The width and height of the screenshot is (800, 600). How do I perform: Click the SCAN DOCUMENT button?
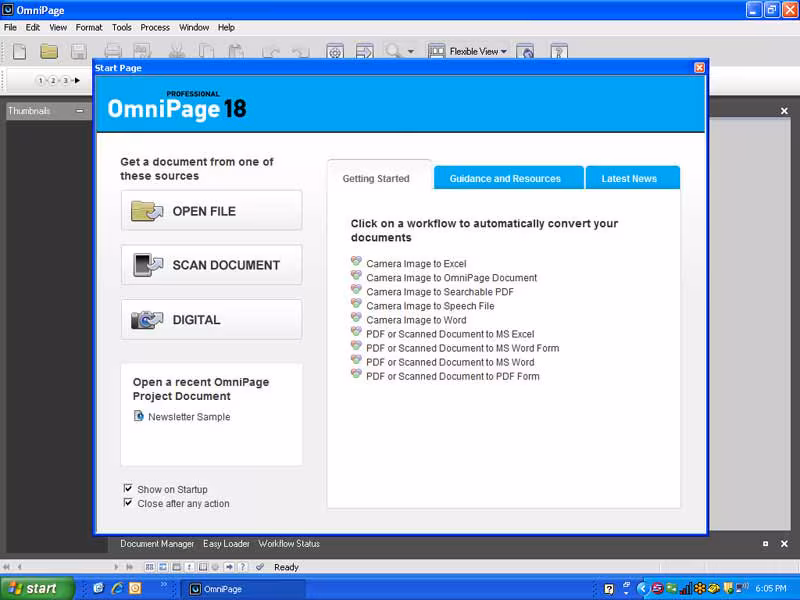212,265
